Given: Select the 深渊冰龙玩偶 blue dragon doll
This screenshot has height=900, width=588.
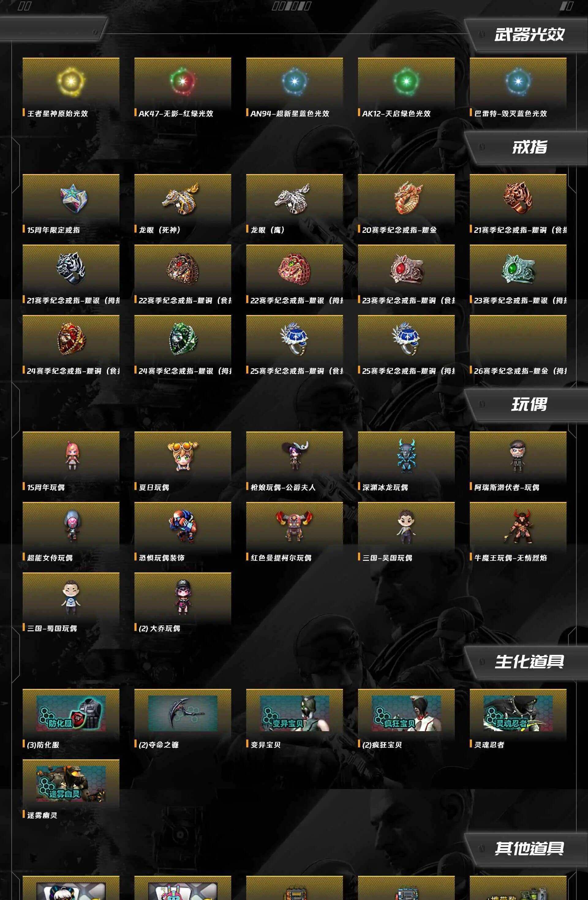Looking at the screenshot, I should point(406,456).
